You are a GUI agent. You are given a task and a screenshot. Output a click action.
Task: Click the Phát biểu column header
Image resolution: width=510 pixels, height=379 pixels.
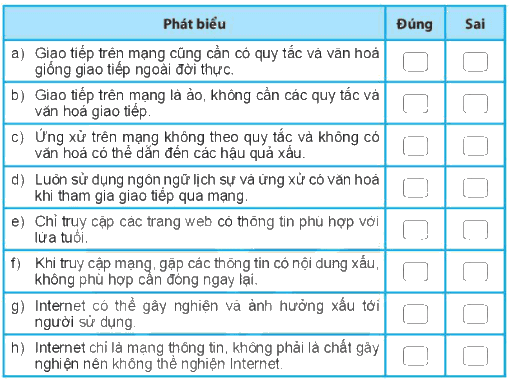pyautogui.click(x=194, y=24)
